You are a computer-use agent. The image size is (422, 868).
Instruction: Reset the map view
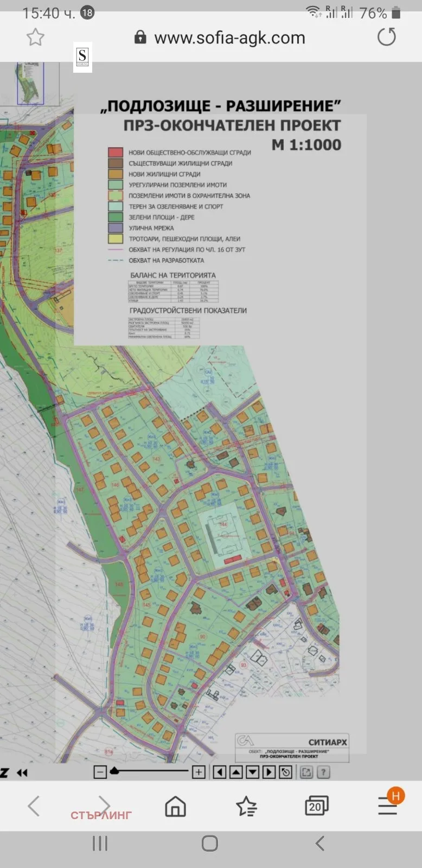pyautogui.click(x=286, y=772)
